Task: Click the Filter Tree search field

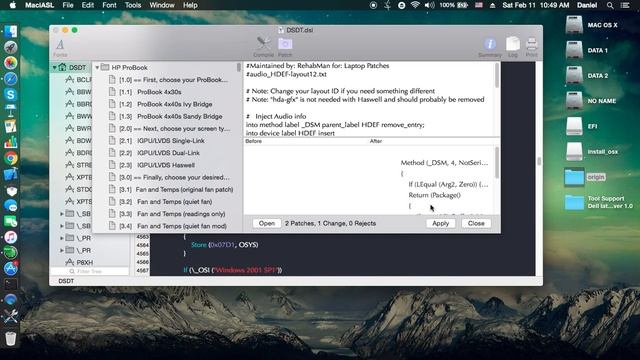Action: 89,271
